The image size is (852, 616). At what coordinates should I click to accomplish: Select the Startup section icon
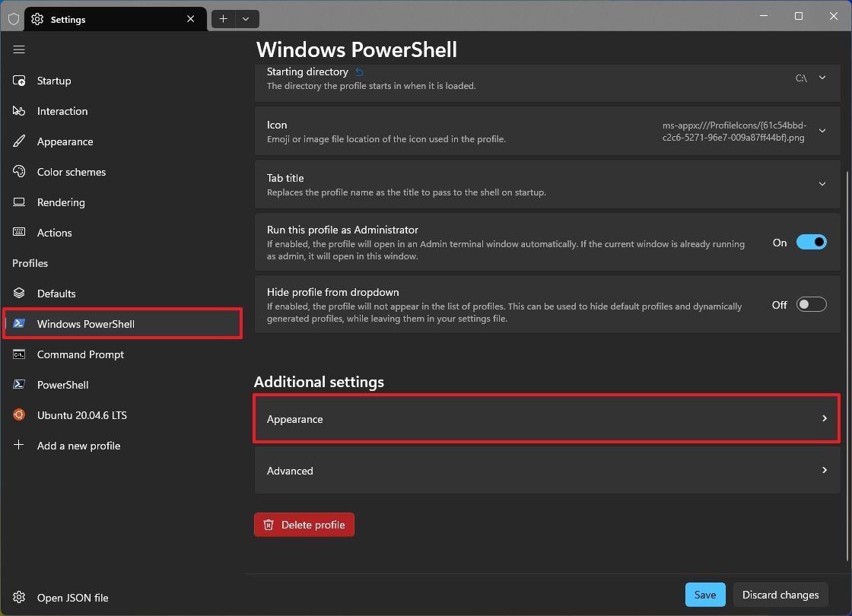coord(18,81)
